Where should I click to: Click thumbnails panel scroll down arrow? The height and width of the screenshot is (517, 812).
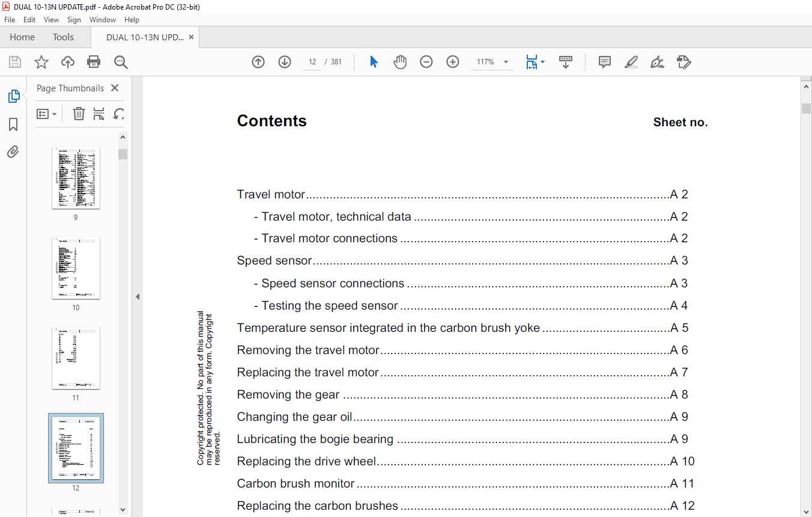(x=123, y=510)
